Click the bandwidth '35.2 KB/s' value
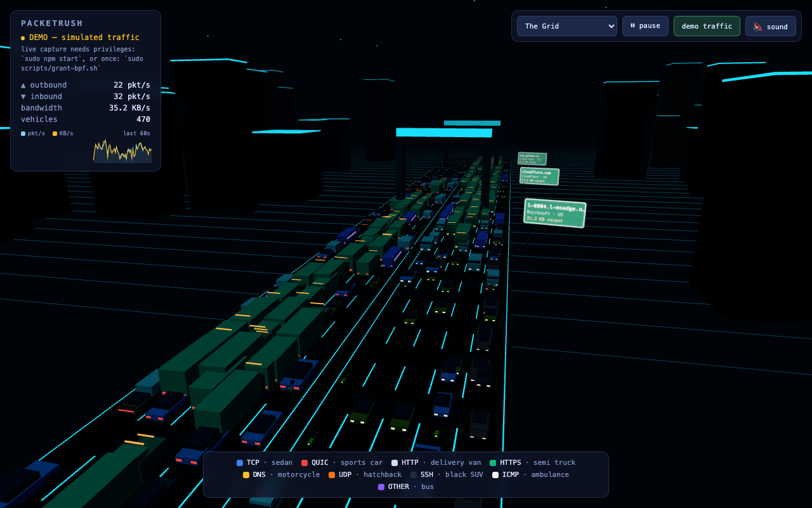Screen dimensions: 812x508 tap(129, 108)
